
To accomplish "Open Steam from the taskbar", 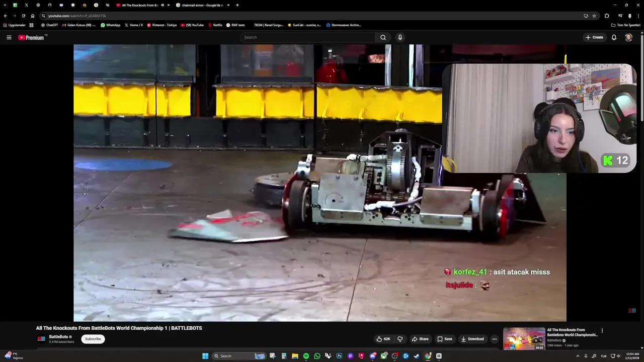I will [x=417, y=356].
